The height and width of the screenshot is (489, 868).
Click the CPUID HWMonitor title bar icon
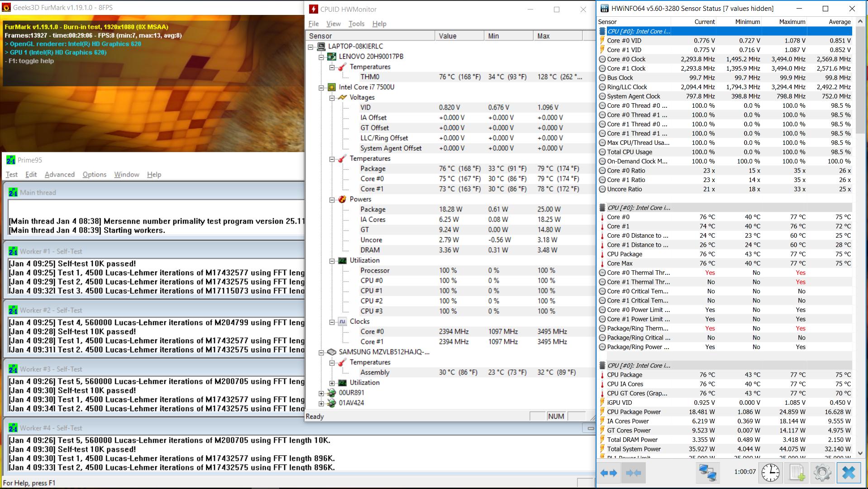pyautogui.click(x=314, y=9)
